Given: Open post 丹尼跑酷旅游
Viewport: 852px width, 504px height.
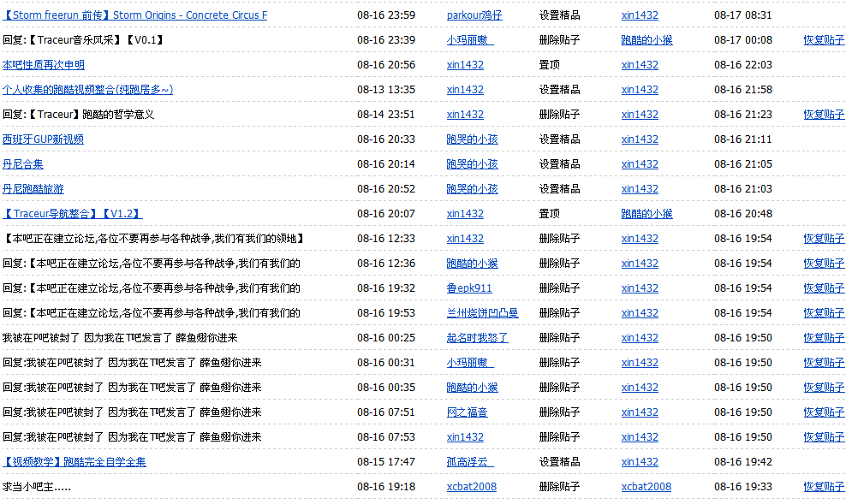Looking at the screenshot, I should [x=33, y=189].
